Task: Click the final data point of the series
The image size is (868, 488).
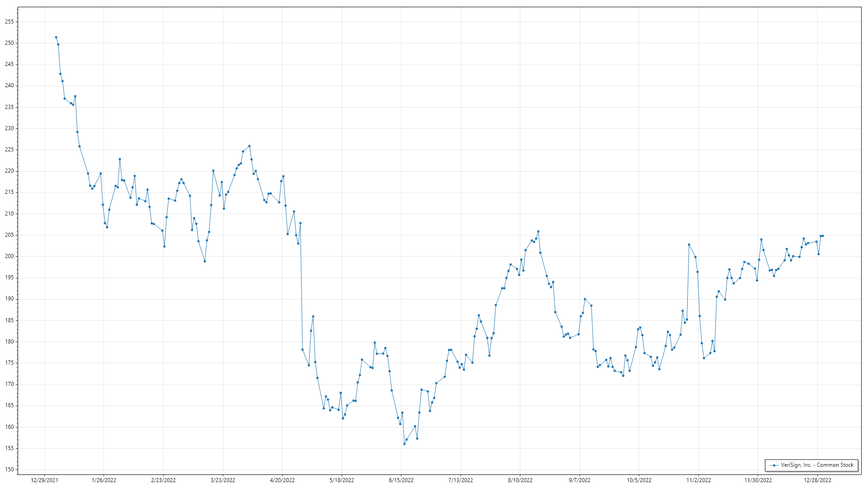Action: pyautogui.click(x=823, y=236)
